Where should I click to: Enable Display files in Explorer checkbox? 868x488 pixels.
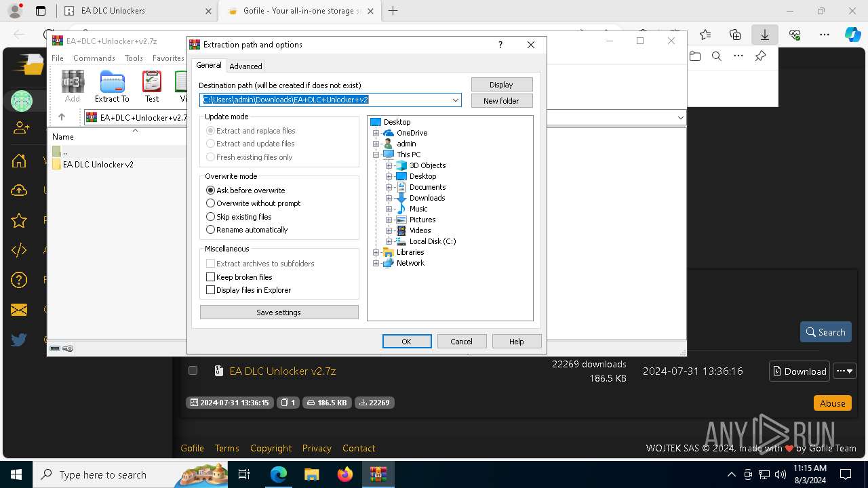tap(210, 290)
